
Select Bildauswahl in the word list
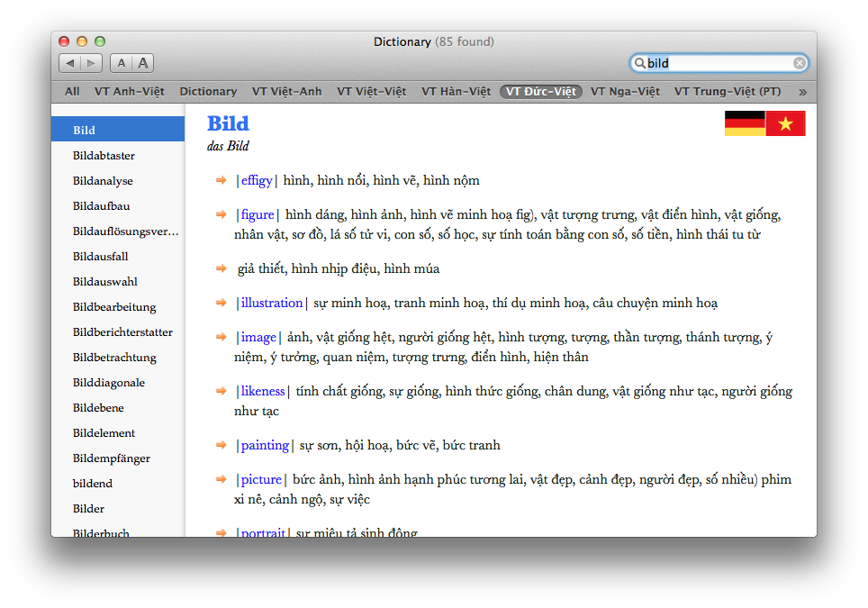[x=118, y=281]
